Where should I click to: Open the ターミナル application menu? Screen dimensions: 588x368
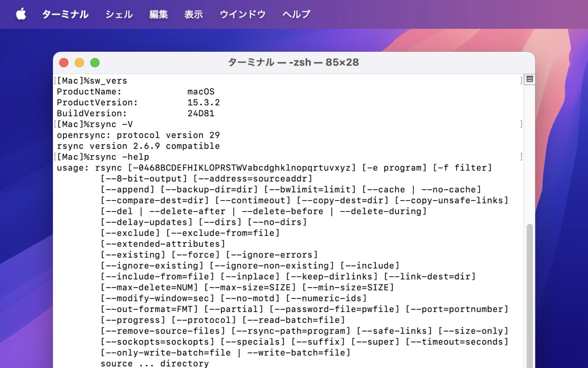pyautogui.click(x=65, y=14)
